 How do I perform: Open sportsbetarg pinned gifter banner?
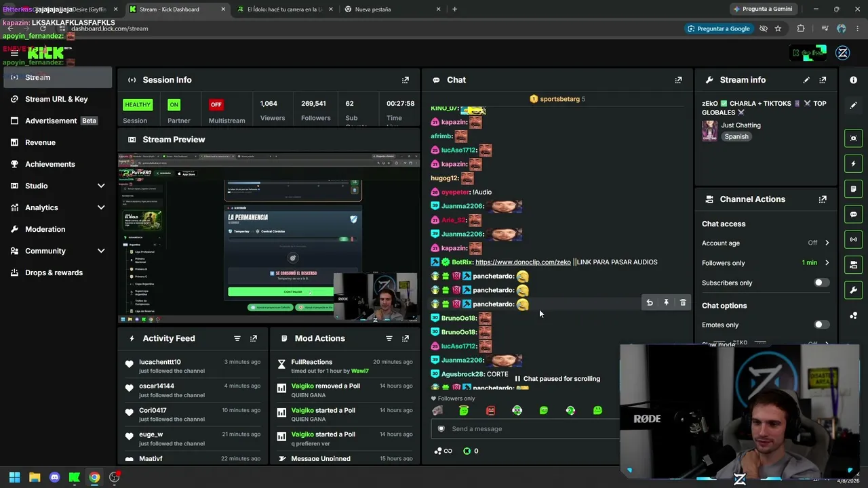(x=557, y=99)
